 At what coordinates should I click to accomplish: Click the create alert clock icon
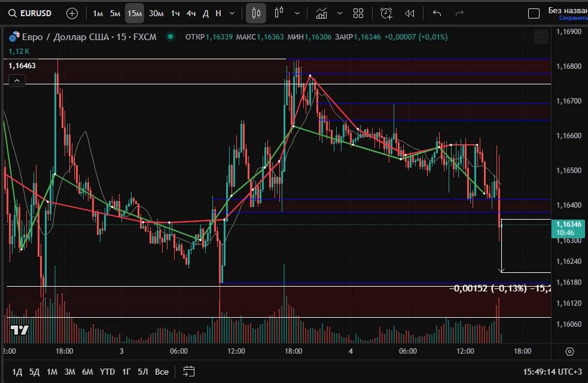386,13
